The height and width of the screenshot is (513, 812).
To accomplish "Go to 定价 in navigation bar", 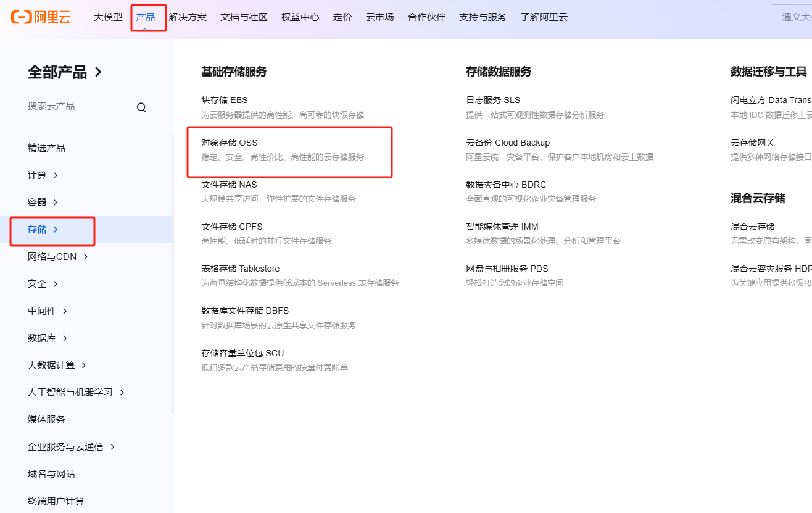I will [x=342, y=17].
